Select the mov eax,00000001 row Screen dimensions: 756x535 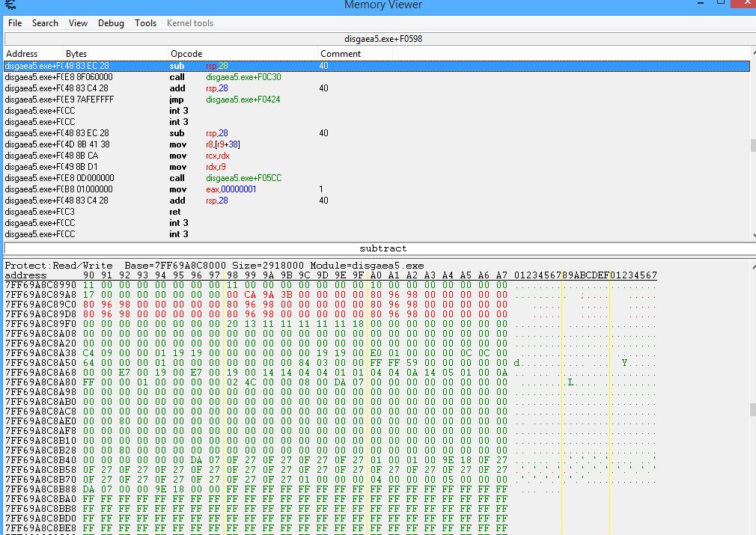377,189
